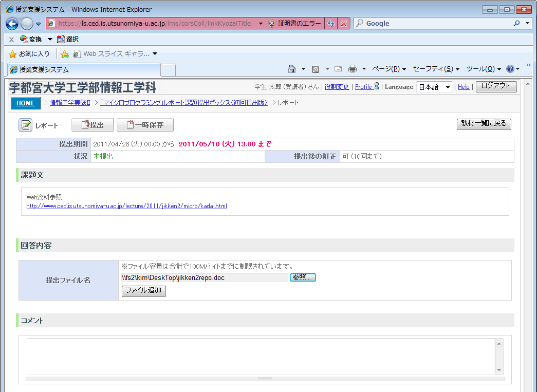Click the browser back arrow button
Viewport: 537px width, 392px height.
[x=12, y=24]
